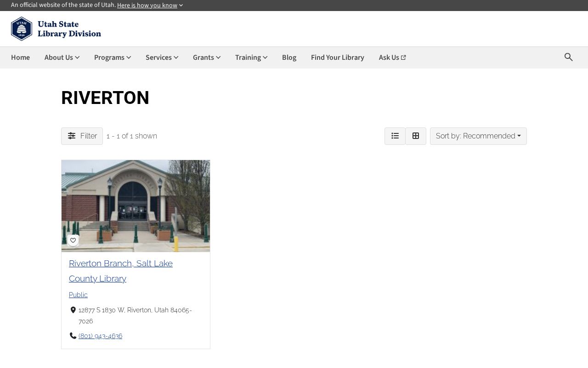Expand the Programs menu
Viewport: 588px width, 368px height.
point(113,57)
